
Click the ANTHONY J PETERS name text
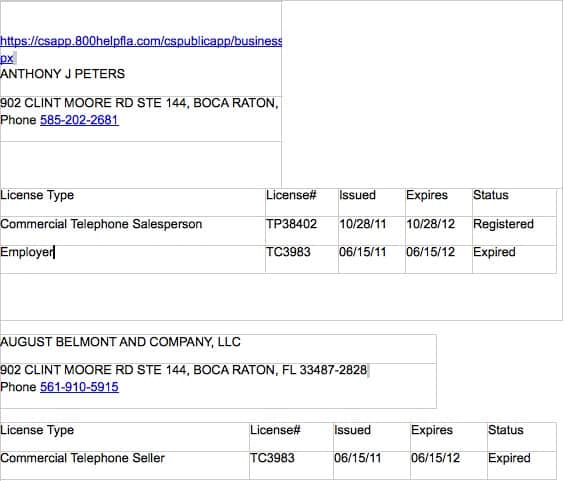63,74
